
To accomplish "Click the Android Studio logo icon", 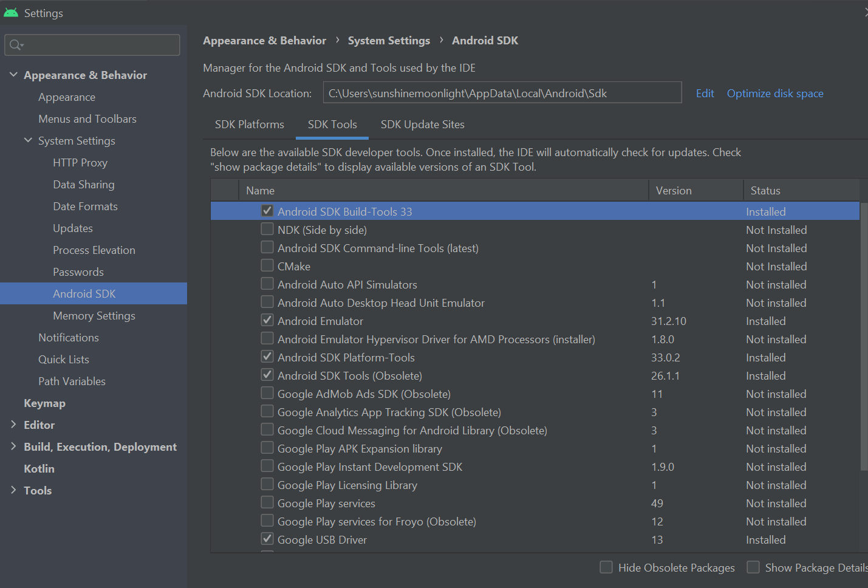I will (x=11, y=12).
